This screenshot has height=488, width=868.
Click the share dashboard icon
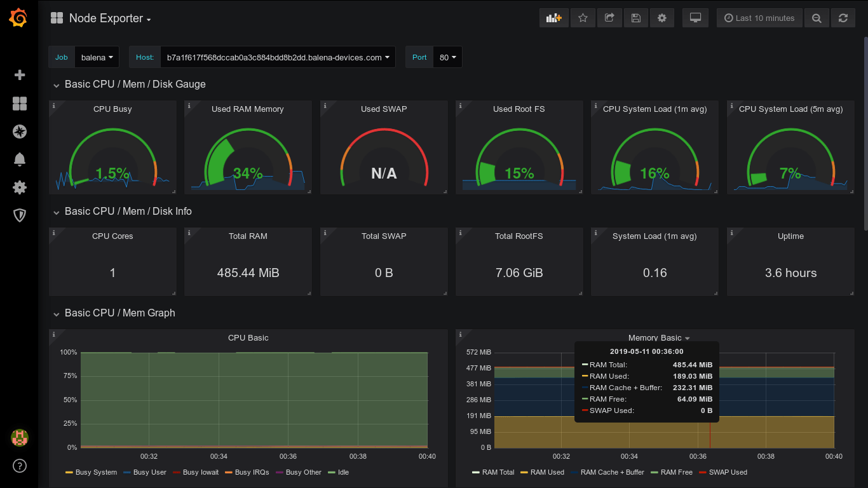[x=609, y=18]
